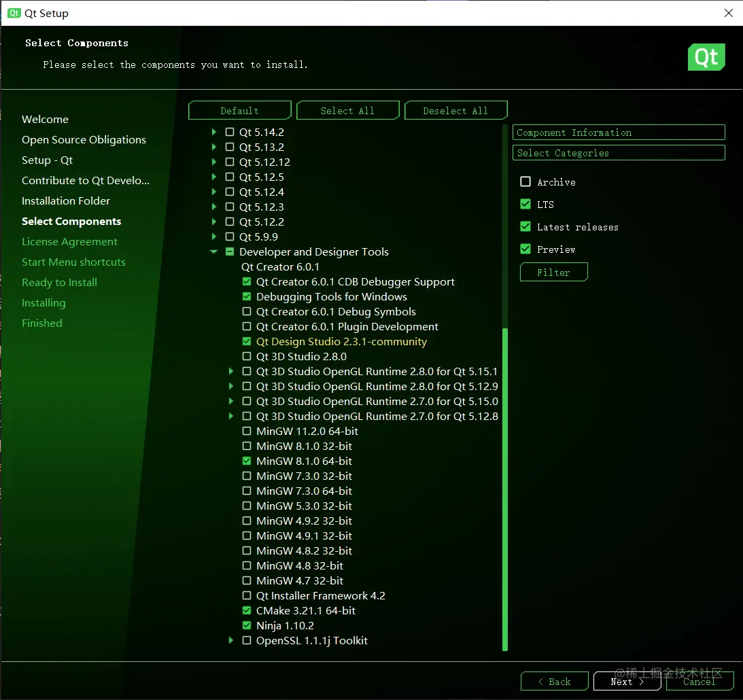This screenshot has height=700, width=743.
Task: Check Qt 3D Studio 2.8.0
Action: pyautogui.click(x=247, y=356)
